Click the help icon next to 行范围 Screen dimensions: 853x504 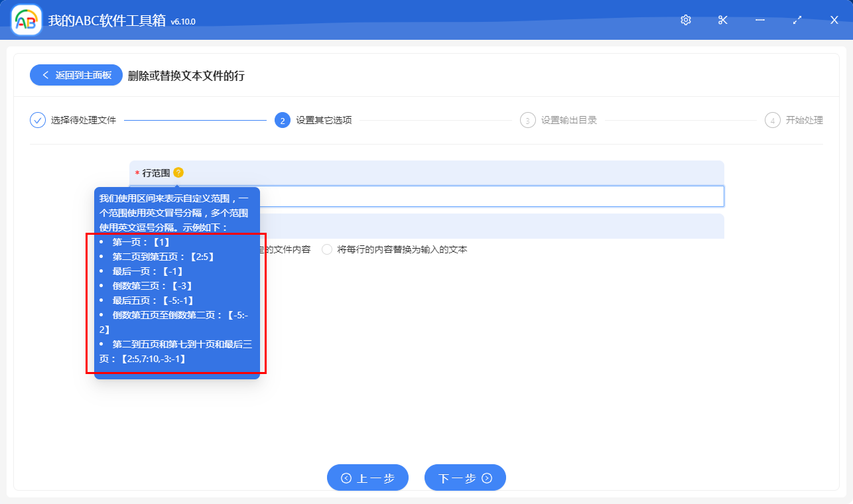178,172
